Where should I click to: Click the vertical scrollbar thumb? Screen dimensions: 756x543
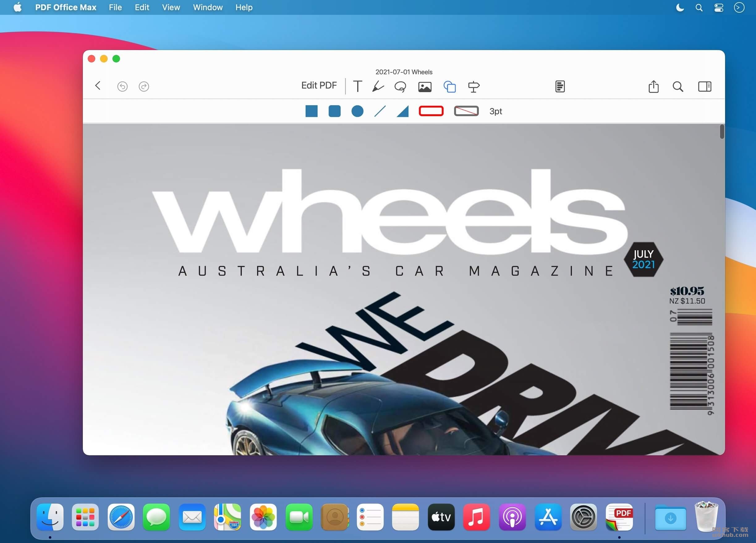[722, 132]
